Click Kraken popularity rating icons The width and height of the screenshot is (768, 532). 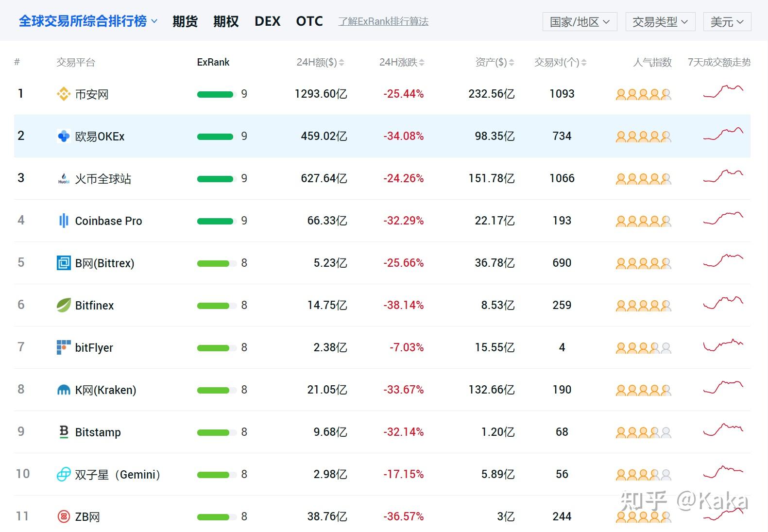coord(644,391)
